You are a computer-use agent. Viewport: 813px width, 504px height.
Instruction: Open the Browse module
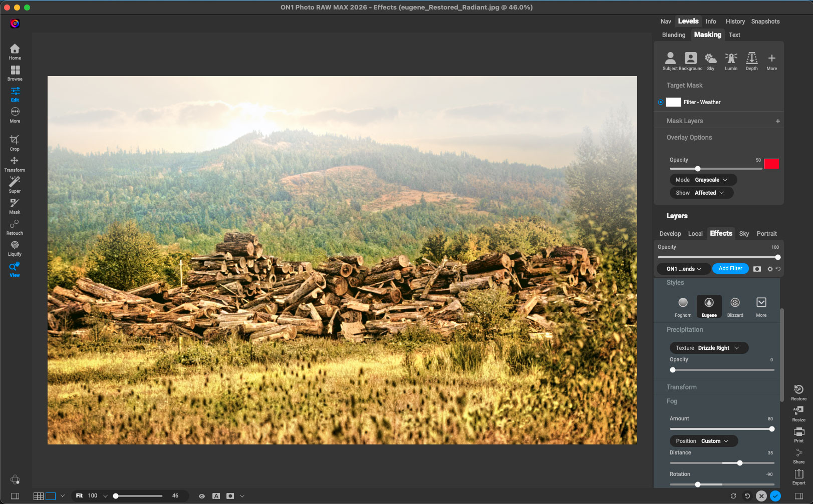pyautogui.click(x=15, y=73)
